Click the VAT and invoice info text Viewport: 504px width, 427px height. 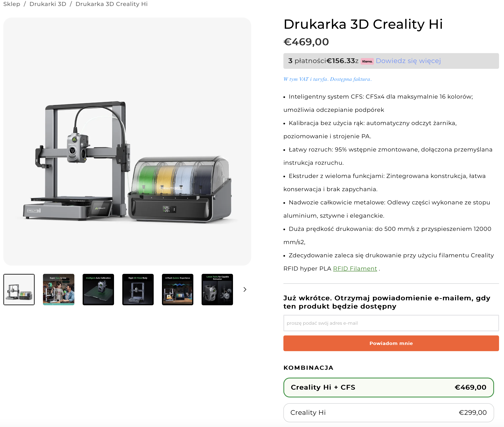(327, 79)
